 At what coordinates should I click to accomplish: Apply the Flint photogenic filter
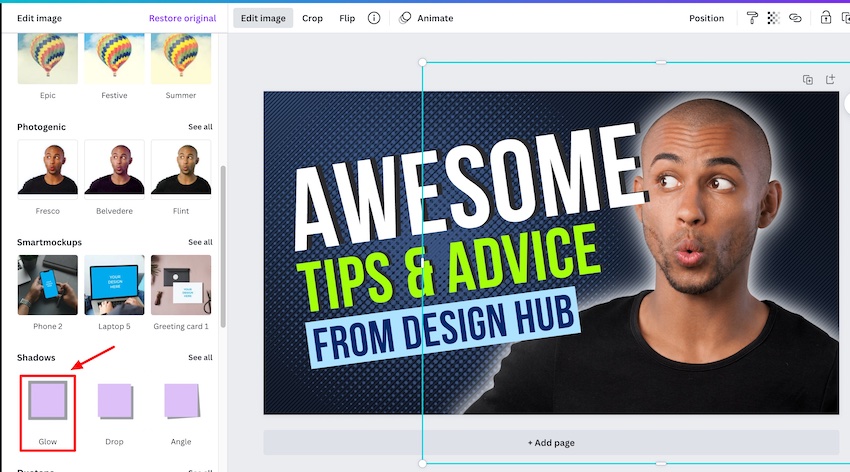181,170
